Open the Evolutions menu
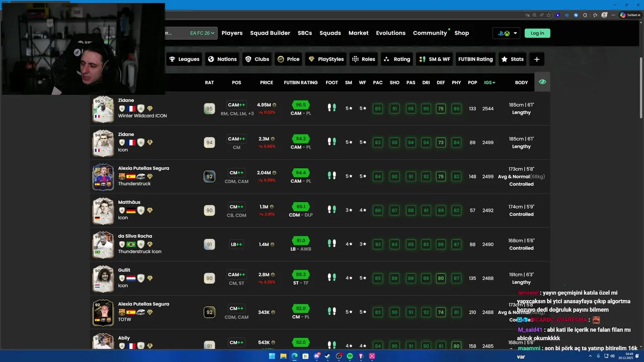The height and width of the screenshot is (362, 644). pos(390,33)
